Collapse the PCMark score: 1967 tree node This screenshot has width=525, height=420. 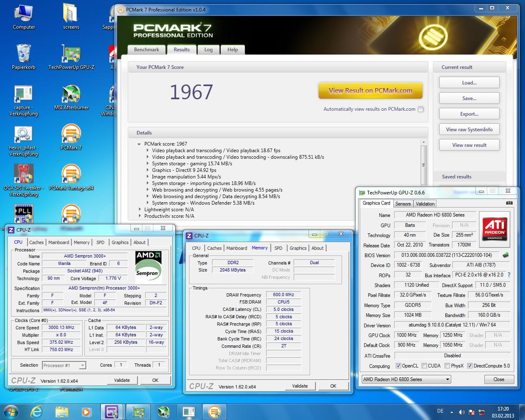coord(139,144)
